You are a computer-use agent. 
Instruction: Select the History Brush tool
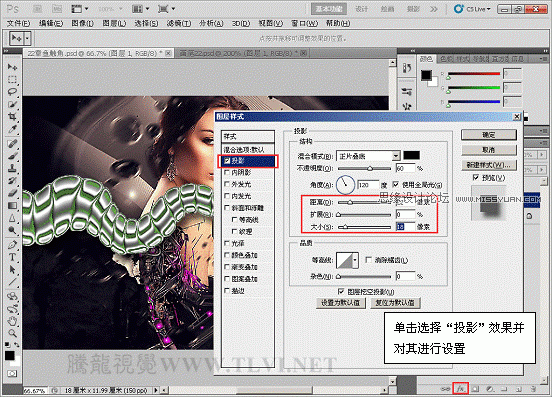click(12, 181)
